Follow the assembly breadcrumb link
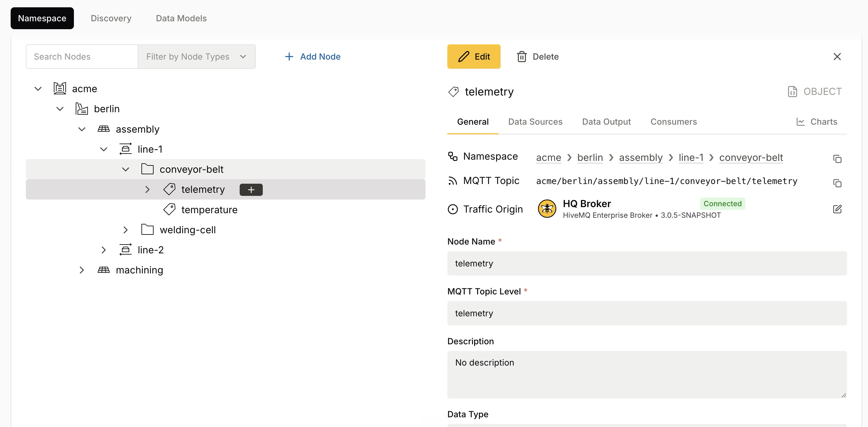 pyautogui.click(x=641, y=157)
